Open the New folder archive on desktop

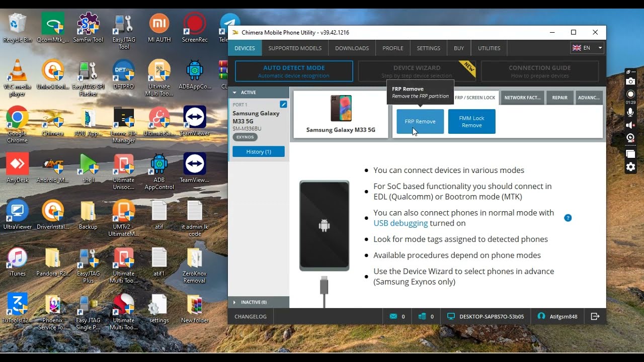click(194, 308)
